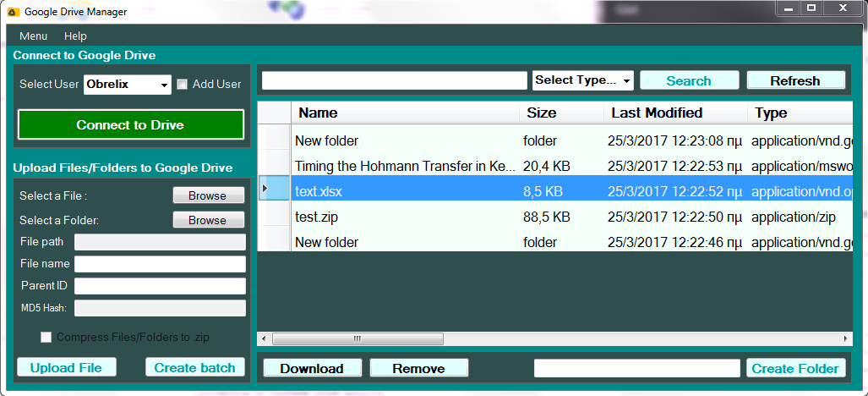
Task: Focus the Parent ID input field
Action: [160, 286]
